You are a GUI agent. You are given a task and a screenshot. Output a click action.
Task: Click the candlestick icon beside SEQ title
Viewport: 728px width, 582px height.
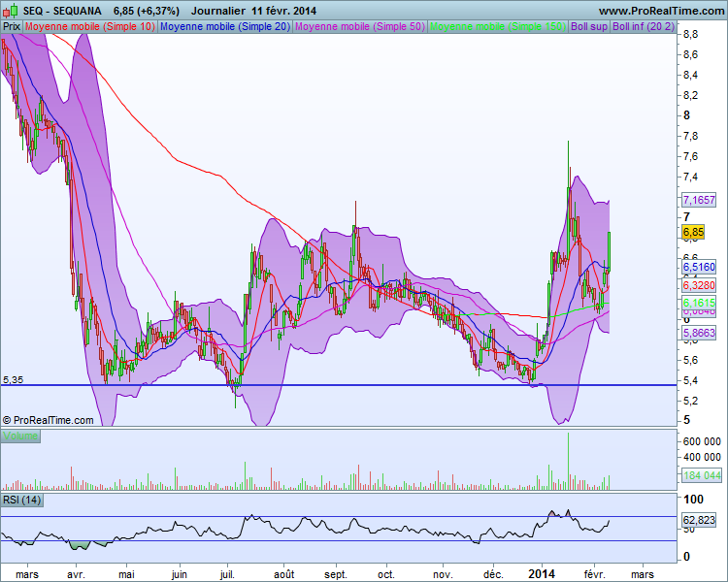11,11
